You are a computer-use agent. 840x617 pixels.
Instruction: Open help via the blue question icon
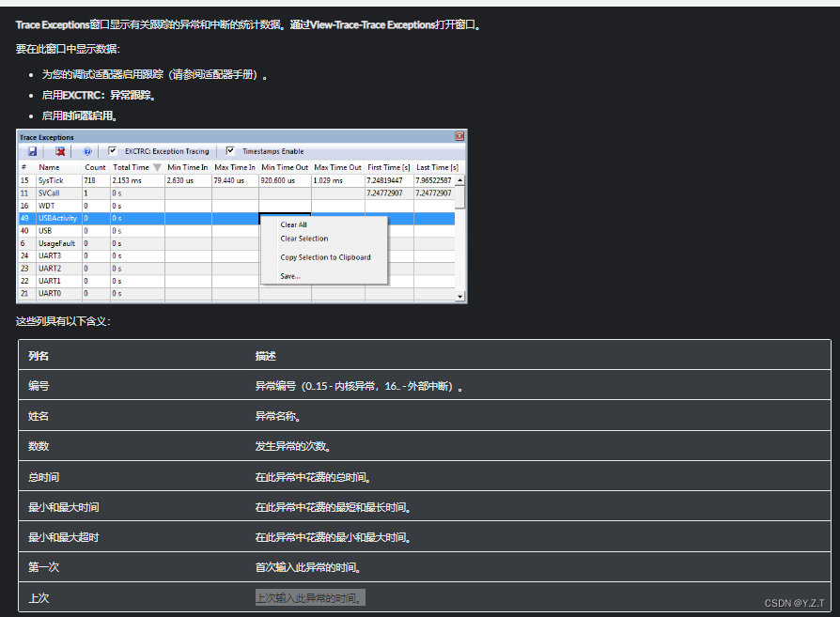point(87,151)
